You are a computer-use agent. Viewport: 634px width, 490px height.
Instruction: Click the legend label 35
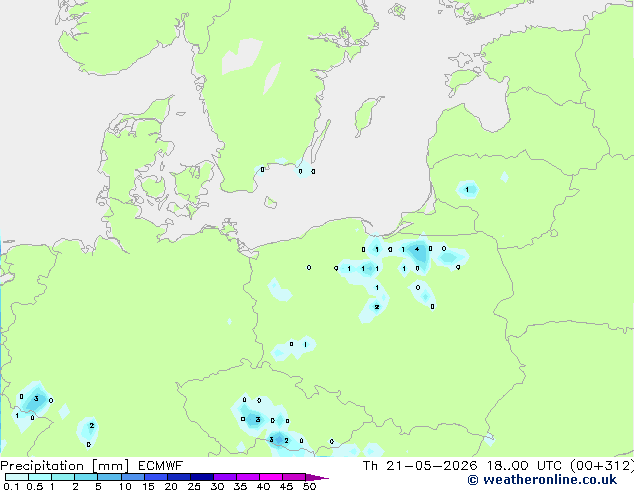(240, 486)
